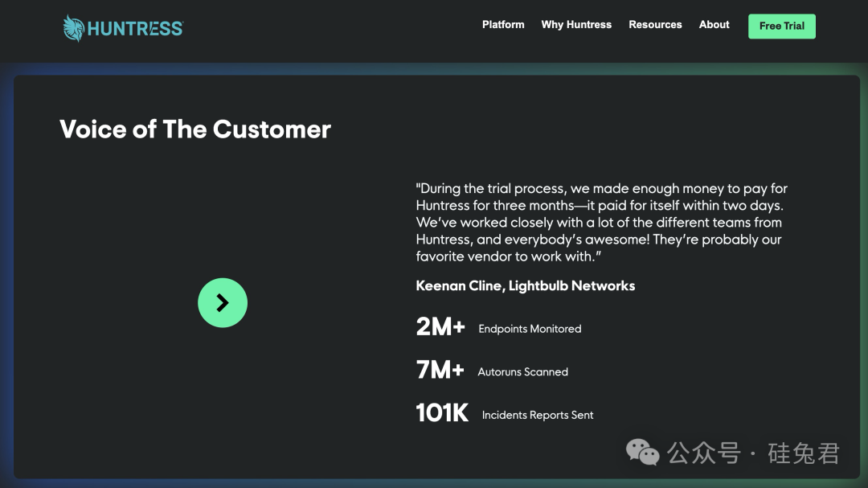This screenshot has height=488, width=868.
Task: Go to the About menu item
Action: [714, 25]
